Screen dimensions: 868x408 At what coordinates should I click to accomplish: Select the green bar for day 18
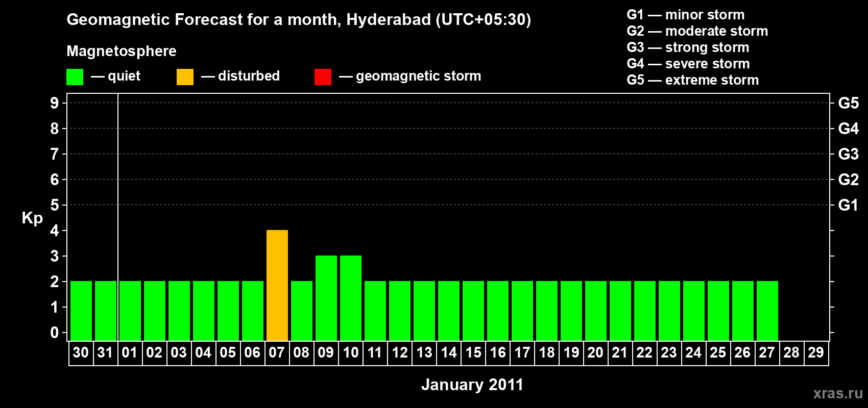coord(547,311)
